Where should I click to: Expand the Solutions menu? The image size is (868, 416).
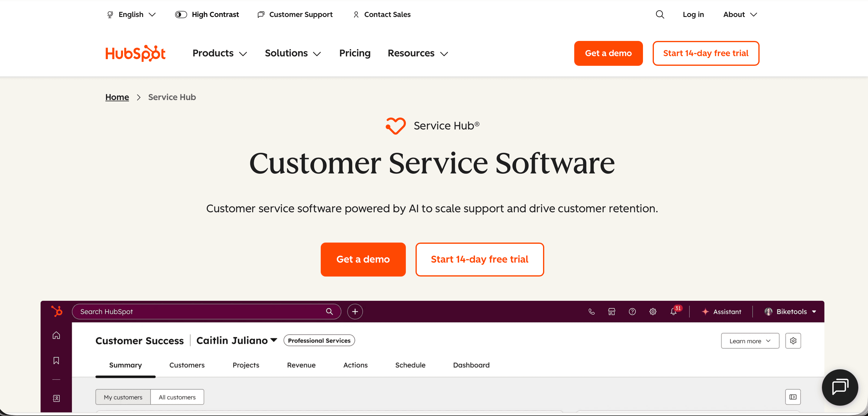pyautogui.click(x=293, y=53)
